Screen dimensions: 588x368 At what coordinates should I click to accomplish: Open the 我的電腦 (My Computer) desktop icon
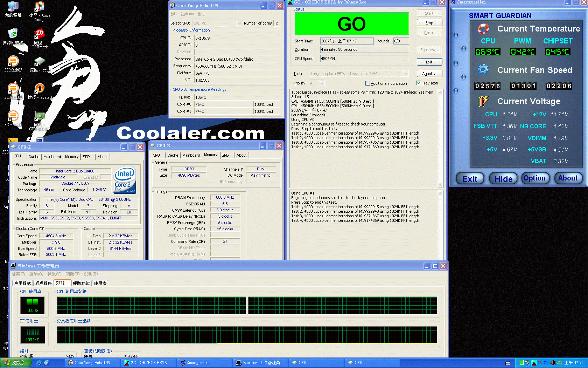(13, 9)
